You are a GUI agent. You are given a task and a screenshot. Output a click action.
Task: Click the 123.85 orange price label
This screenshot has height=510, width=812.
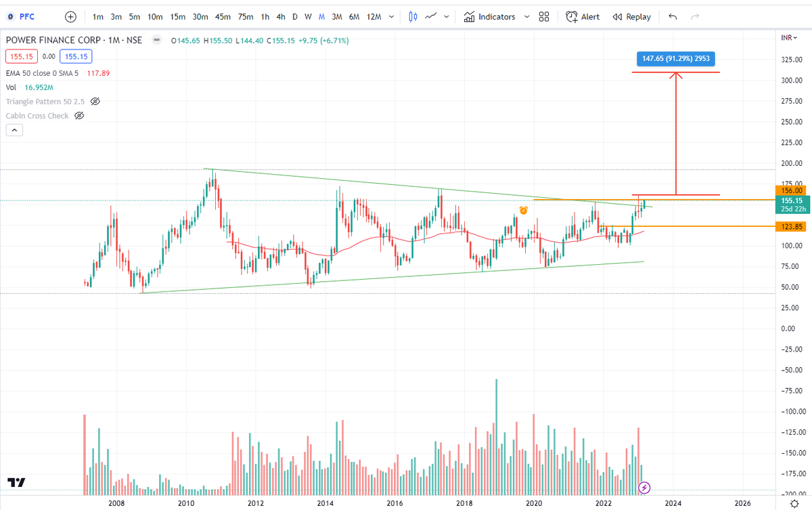tap(791, 227)
